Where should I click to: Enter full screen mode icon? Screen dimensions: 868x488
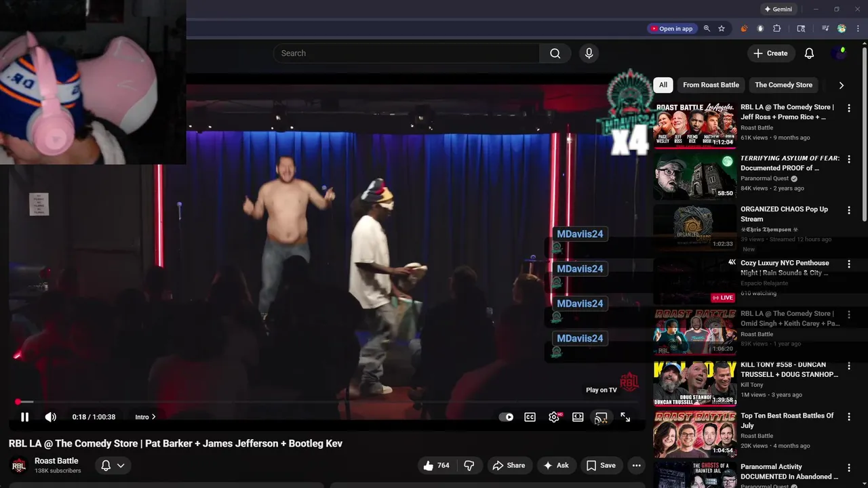click(x=625, y=417)
